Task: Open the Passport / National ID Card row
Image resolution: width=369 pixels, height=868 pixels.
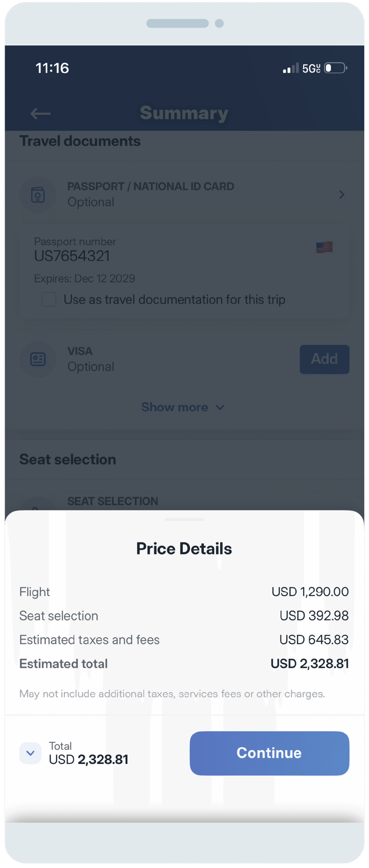Action: [151, 194]
